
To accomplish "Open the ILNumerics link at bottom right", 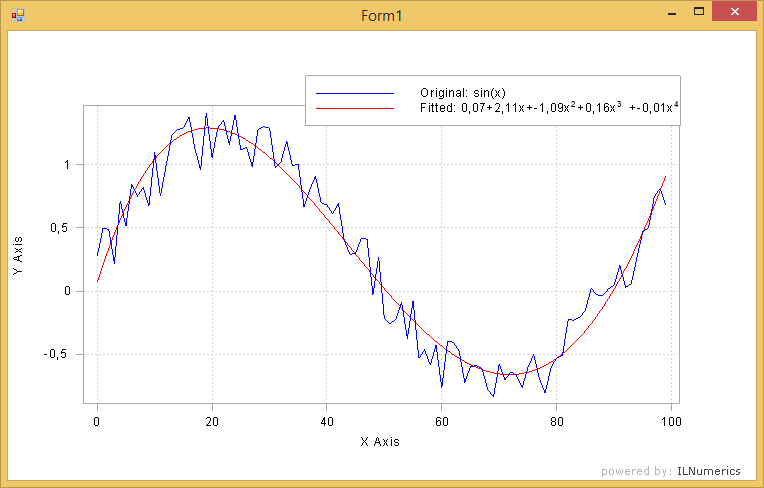I will (709, 471).
